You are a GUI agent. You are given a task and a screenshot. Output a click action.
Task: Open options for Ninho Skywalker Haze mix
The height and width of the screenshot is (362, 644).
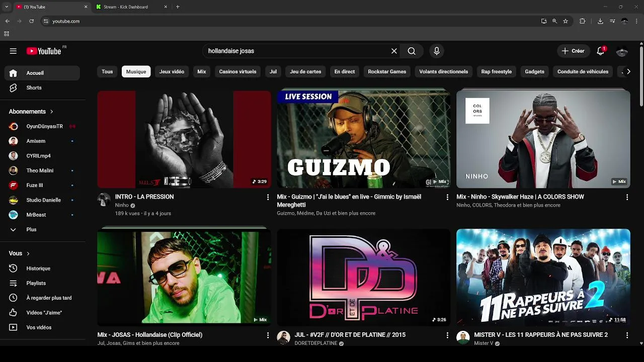(x=627, y=198)
